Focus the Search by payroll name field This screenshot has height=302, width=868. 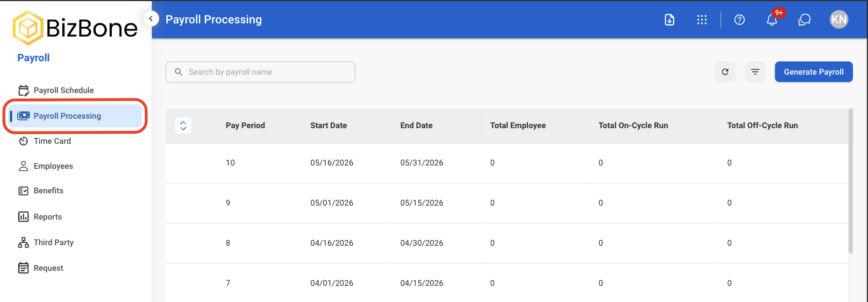point(260,72)
